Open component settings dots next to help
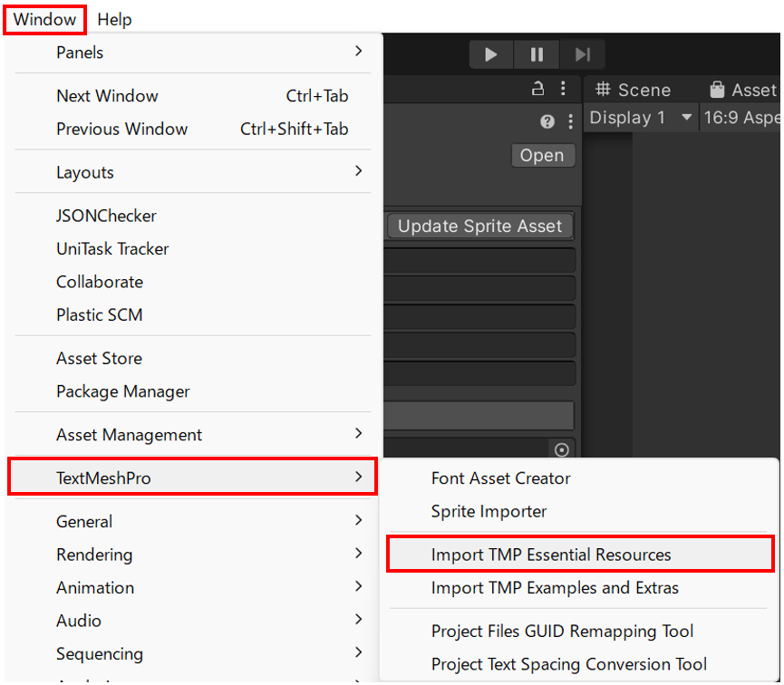The width and height of the screenshot is (784, 685). point(570,121)
